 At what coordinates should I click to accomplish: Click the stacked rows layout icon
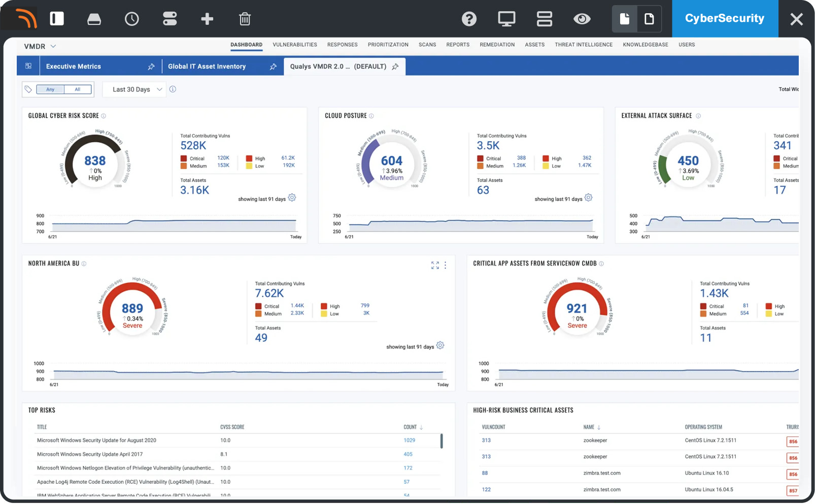pos(544,19)
